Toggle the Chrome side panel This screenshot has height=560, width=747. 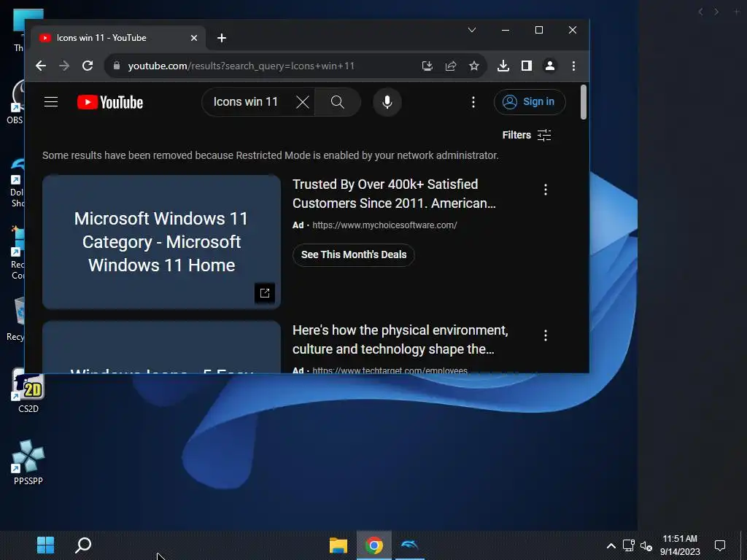(527, 66)
